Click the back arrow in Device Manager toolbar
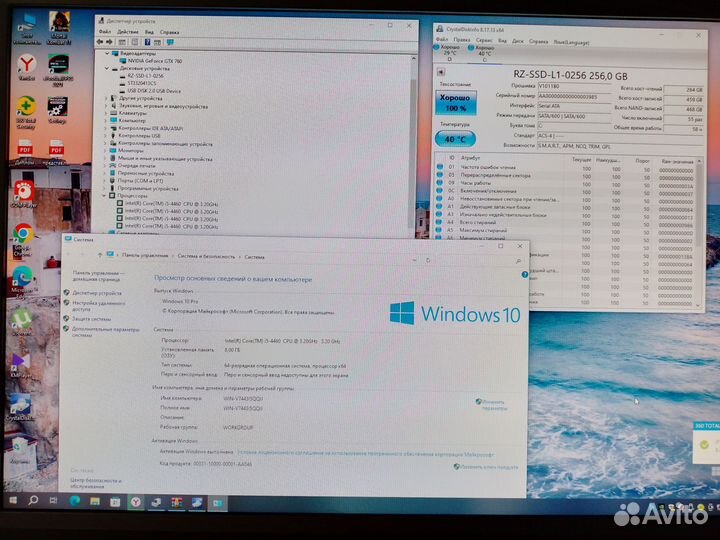The height and width of the screenshot is (540, 720). [100, 42]
